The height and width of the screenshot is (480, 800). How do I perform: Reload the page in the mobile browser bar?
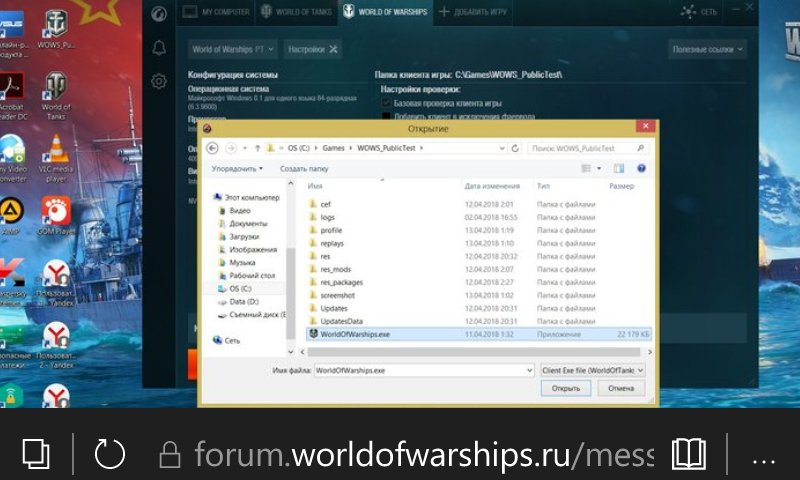point(110,453)
